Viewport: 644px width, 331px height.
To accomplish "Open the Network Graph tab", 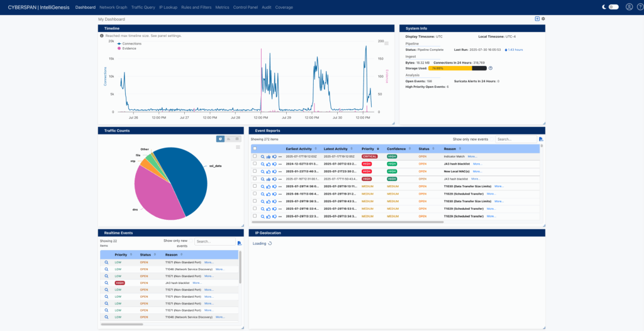I will pyautogui.click(x=113, y=7).
